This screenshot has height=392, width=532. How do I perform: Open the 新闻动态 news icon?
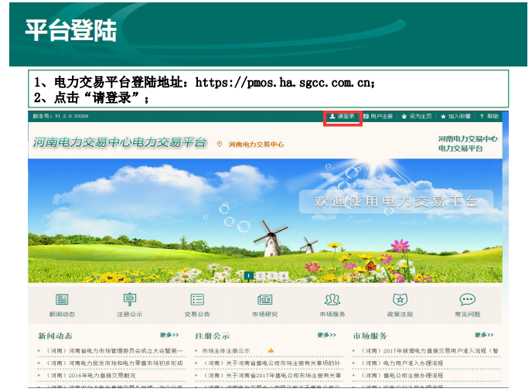coord(62,300)
